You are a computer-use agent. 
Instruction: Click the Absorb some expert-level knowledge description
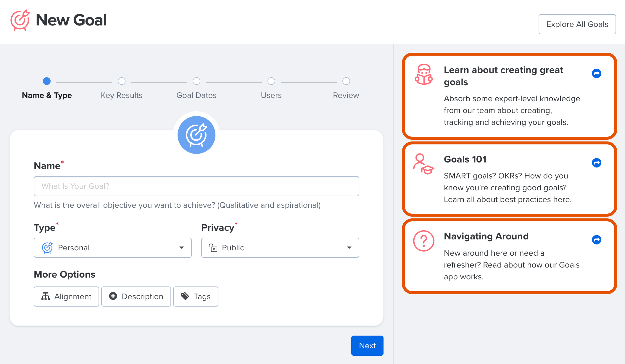click(x=512, y=110)
